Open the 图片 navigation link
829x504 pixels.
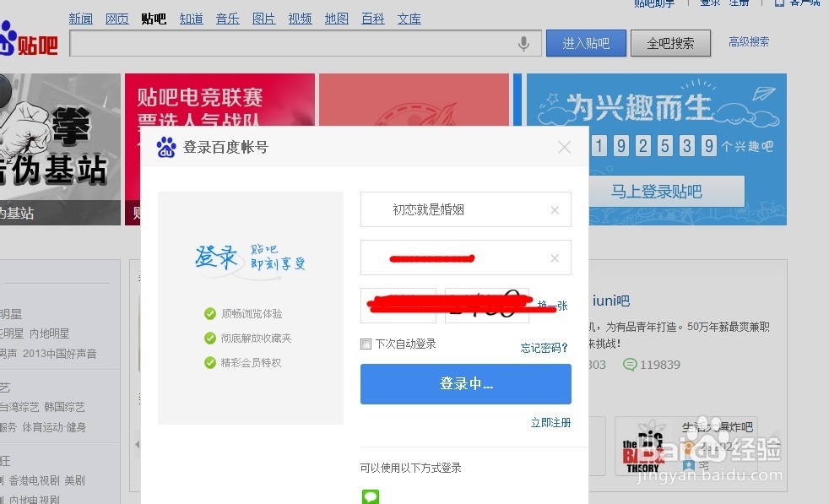pos(264,19)
